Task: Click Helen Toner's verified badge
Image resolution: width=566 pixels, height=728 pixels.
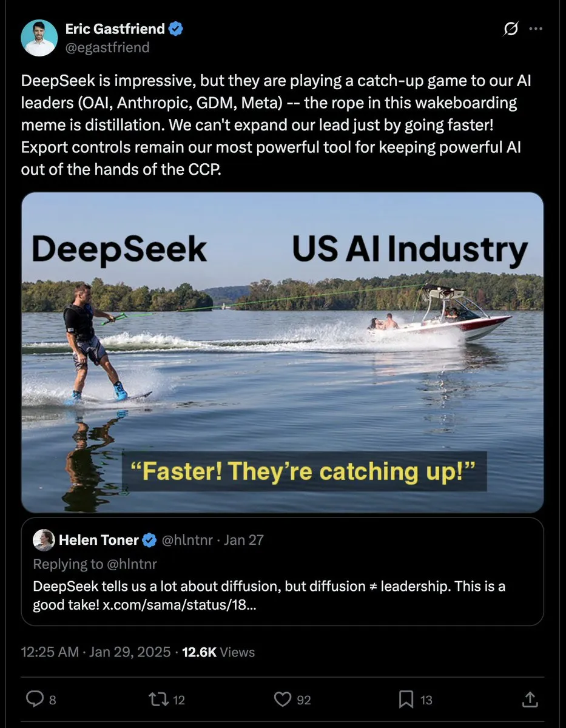Action: point(150,540)
